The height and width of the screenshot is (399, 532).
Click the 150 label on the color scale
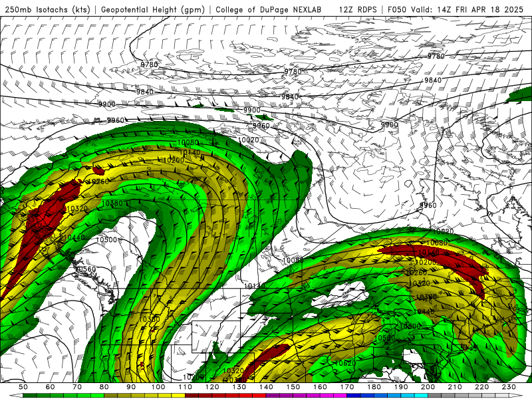293,387
